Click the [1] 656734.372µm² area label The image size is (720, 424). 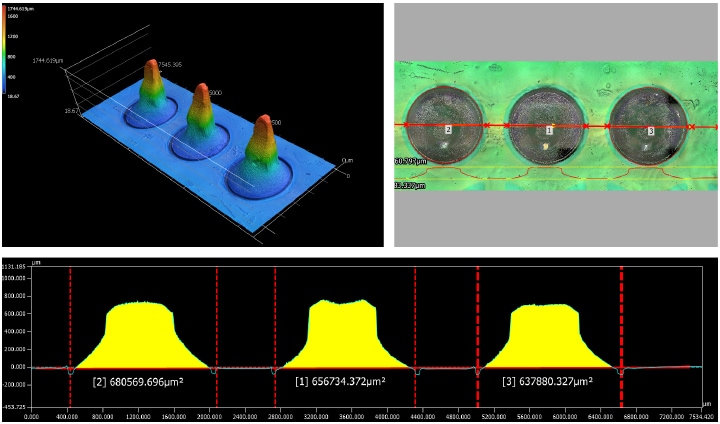[x=343, y=381]
